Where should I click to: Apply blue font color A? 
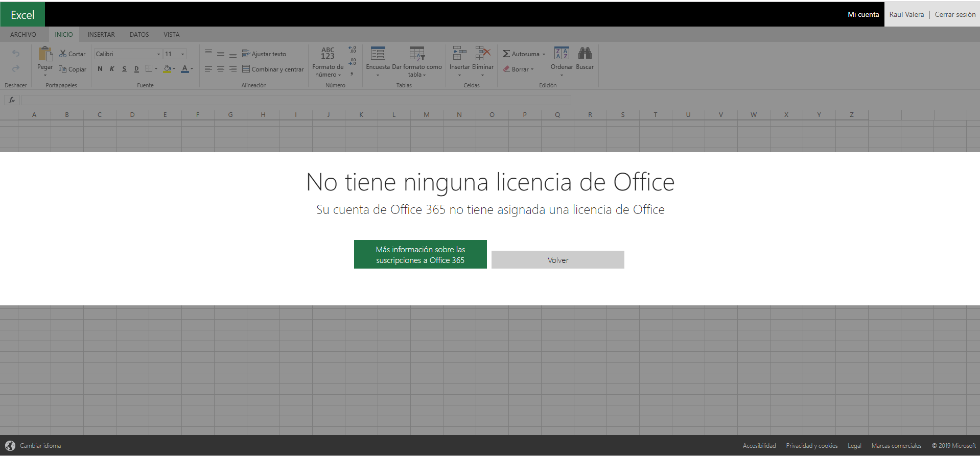(x=185, y=69)
